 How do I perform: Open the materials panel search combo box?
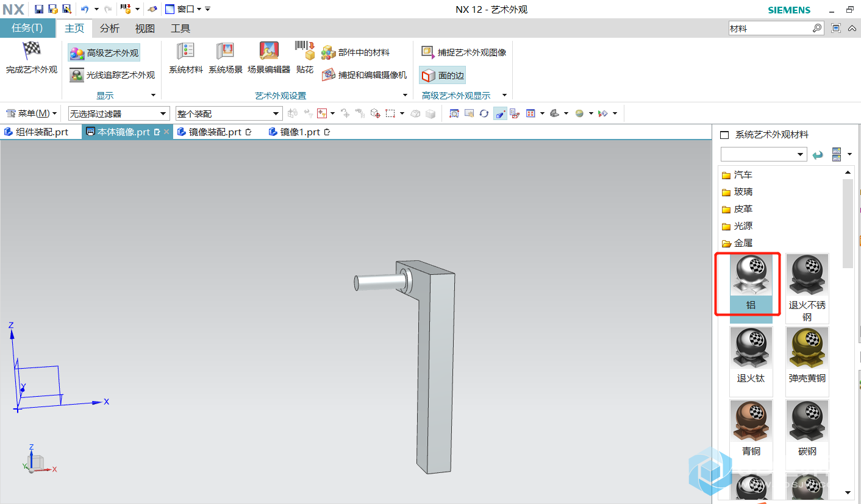point(763,155)
